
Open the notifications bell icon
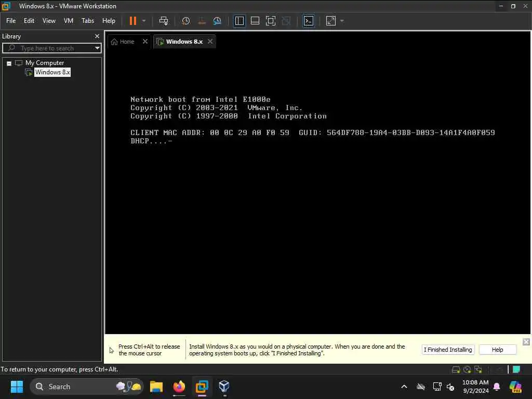pos(497,387)
